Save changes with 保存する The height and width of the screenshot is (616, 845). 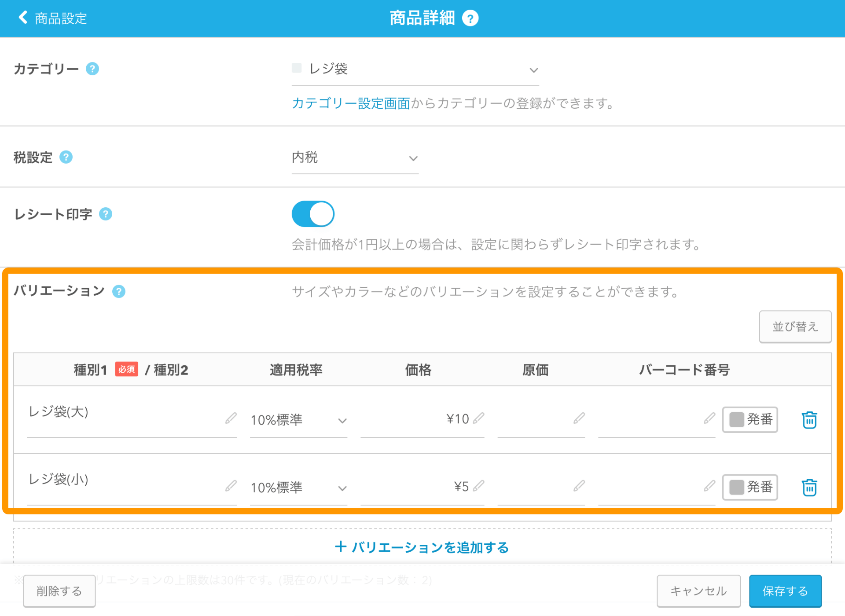click(x=785, y=591)
